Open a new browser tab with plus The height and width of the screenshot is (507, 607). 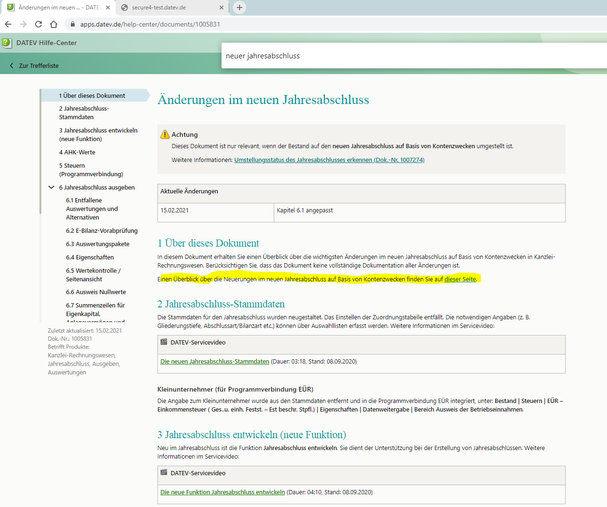tap(239, 7)
